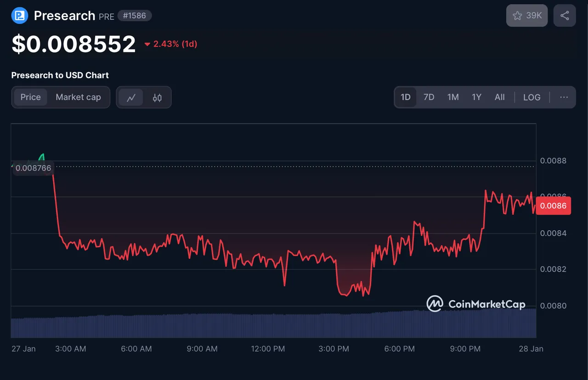Click the 0.008766 opening price label
588x380 pixels.
(33, 168)
